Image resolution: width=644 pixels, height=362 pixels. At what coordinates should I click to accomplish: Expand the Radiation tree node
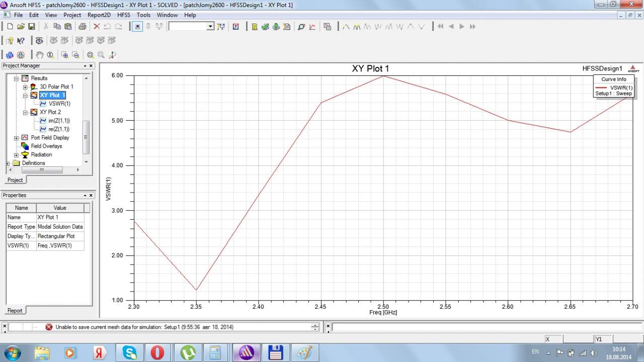[17, 155]
